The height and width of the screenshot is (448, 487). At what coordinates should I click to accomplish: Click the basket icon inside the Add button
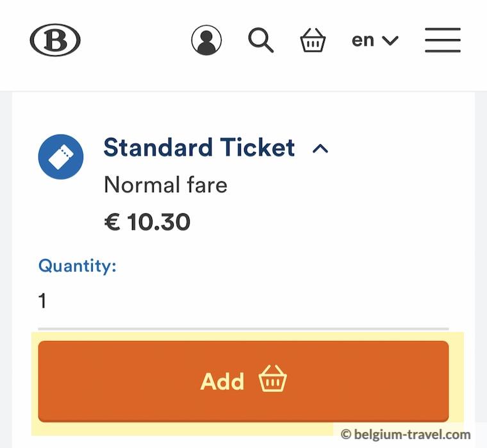click(x=272, y=380)
